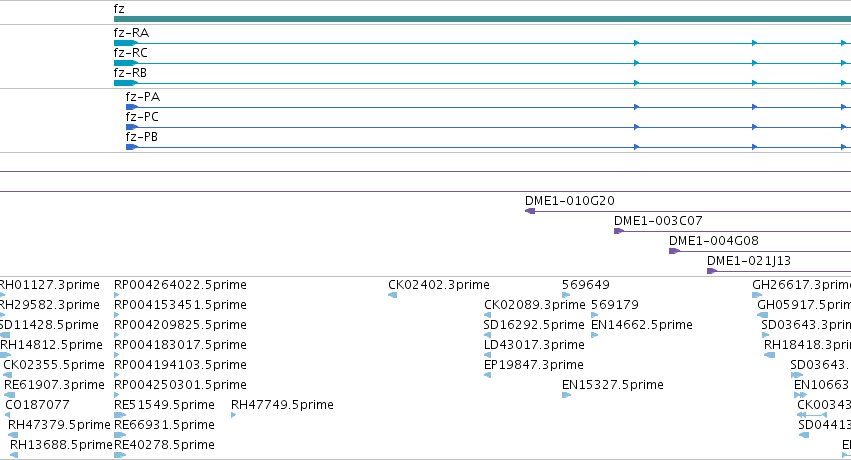Select the fz-RB transcript start glyph

[125, 83]
